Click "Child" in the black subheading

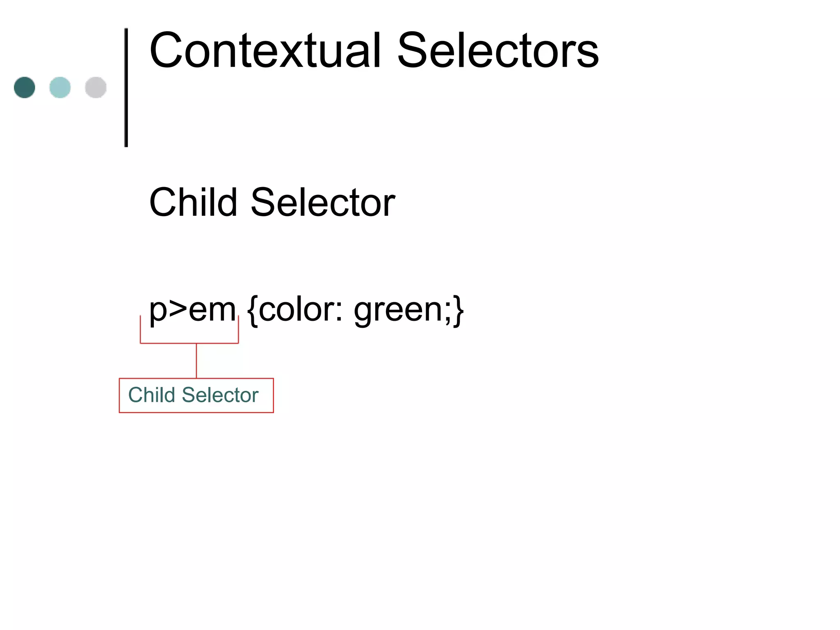pos(193,202)
